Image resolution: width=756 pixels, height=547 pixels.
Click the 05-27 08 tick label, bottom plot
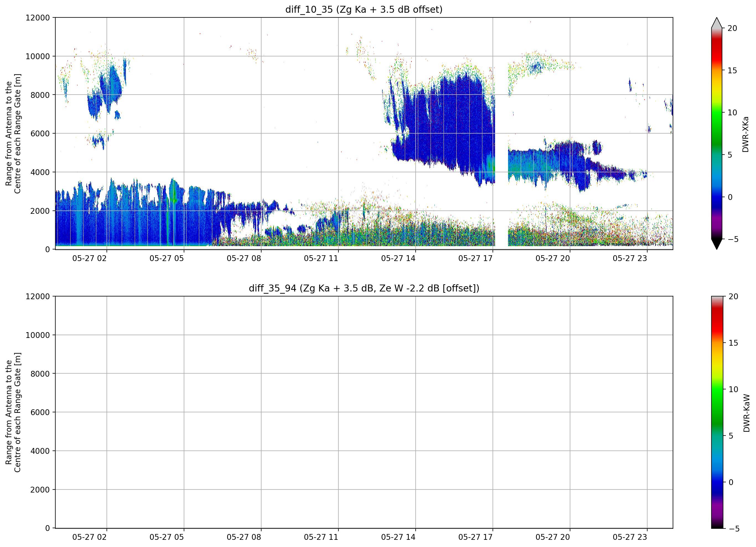tap(244, 537)
